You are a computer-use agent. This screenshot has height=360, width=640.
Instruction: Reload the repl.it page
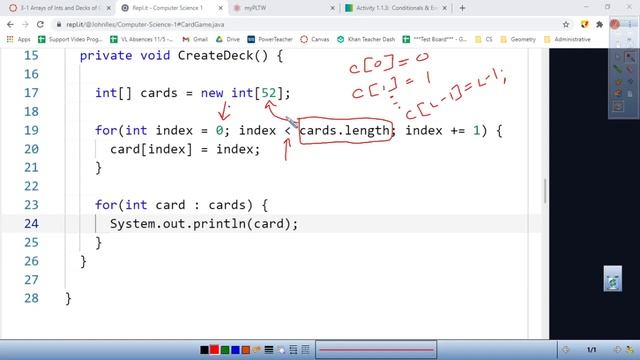click(40, 24)
